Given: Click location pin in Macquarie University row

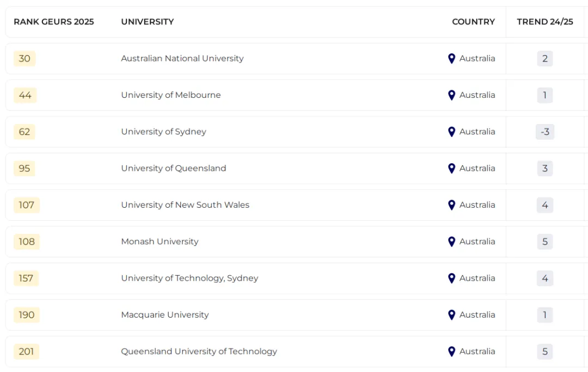Looking at the screenshot, I should coord(451,315).
